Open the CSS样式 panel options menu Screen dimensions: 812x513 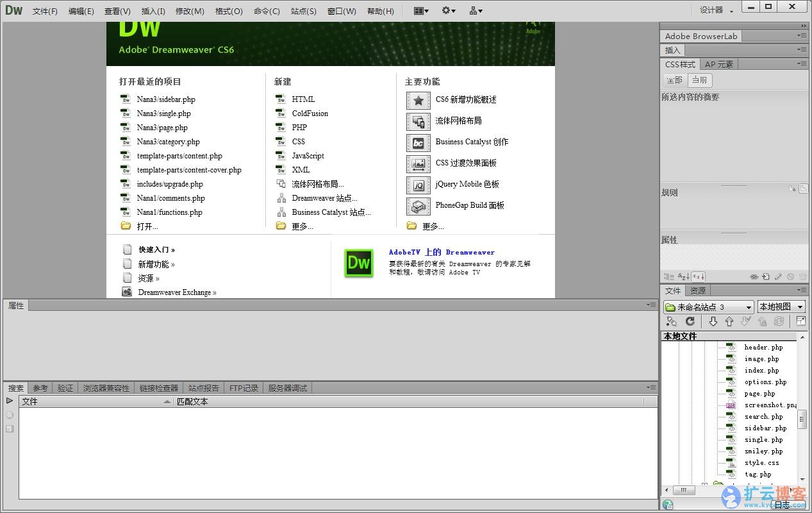pyautogui.click(x=802, y=64)
